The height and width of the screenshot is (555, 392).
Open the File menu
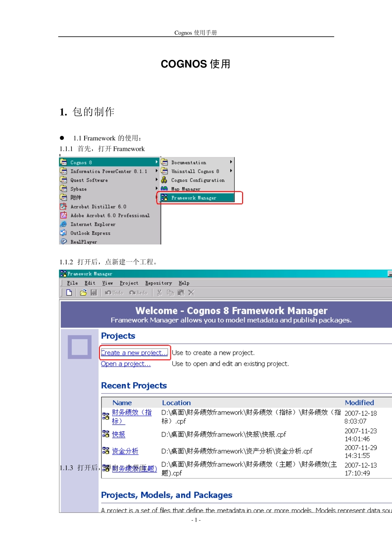(73, 283)
